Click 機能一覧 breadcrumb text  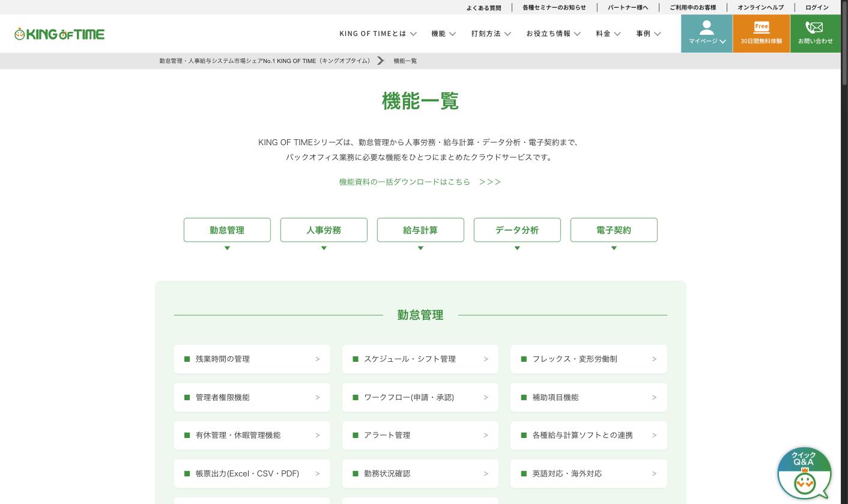(x=405, y=61)
